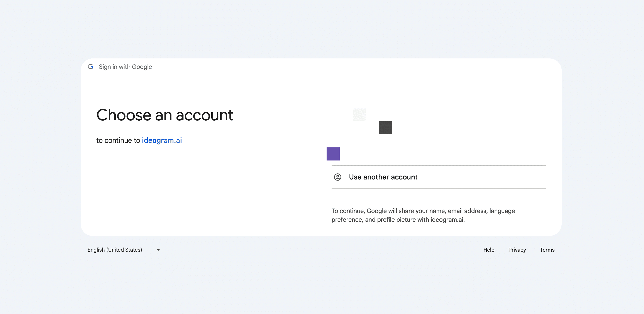Choose Use another account

point(383,177)
